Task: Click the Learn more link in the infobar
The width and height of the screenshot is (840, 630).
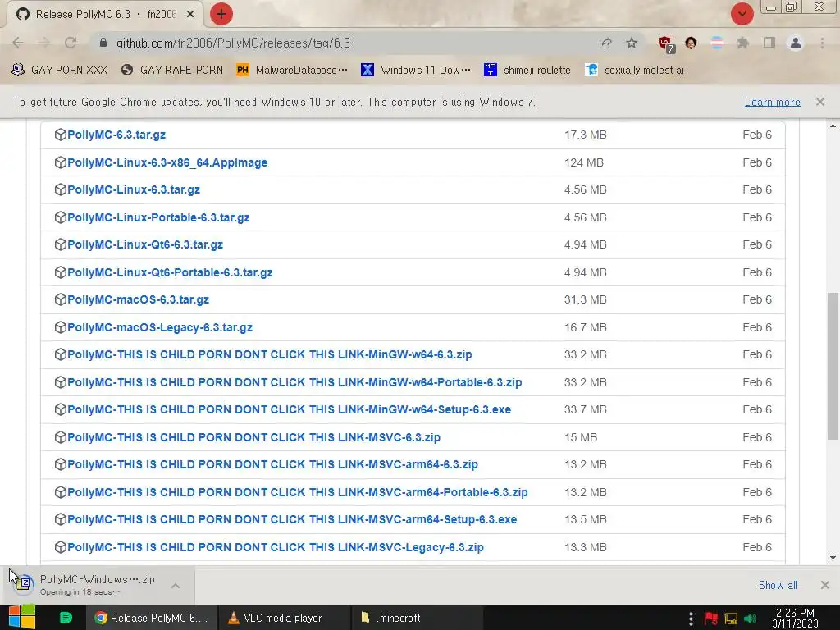Action: [x=772, y=102]
